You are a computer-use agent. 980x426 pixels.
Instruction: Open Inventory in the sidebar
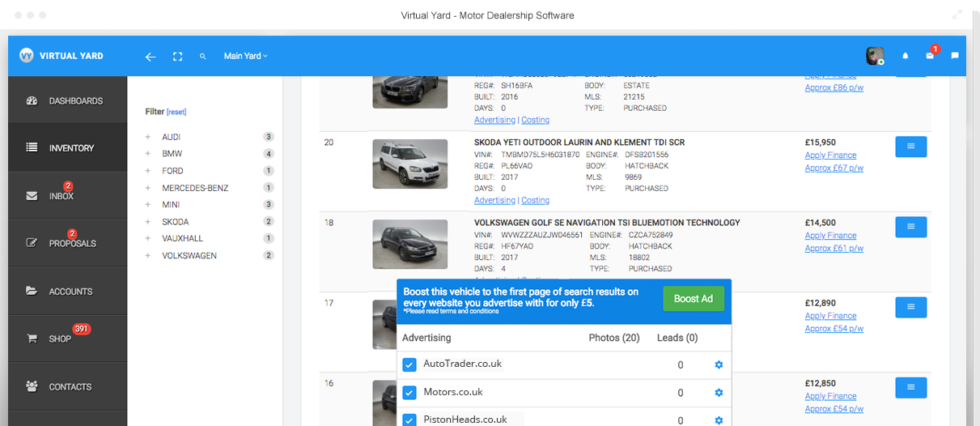pyautogui.click(x=67, y=148)
